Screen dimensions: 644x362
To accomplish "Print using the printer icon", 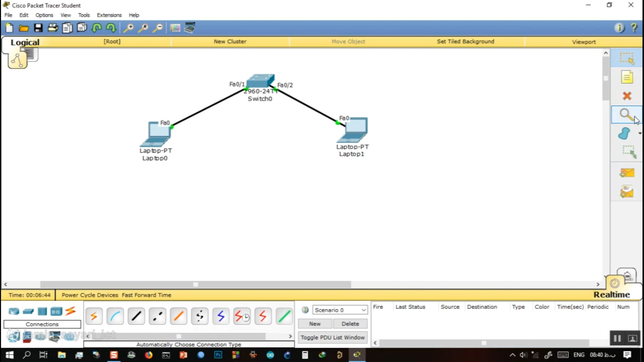I will pyautogui.click(x=53, y=28).
